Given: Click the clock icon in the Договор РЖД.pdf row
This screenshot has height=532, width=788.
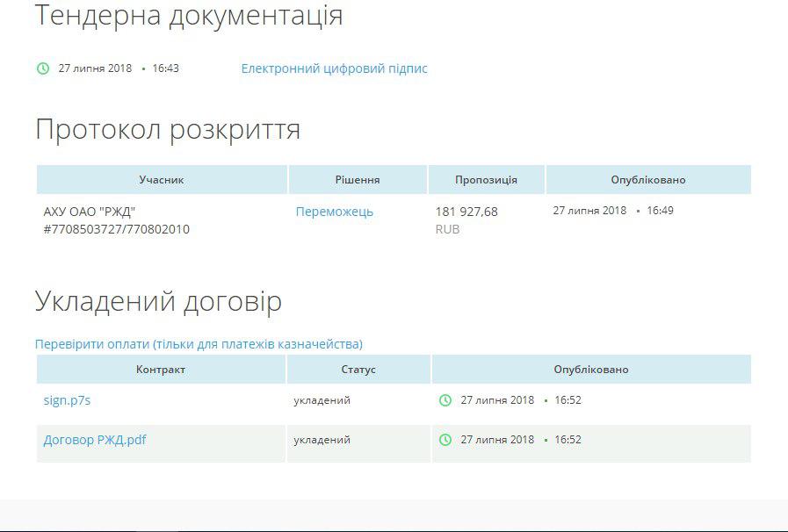Looking at the screenshot, I should coord(445,440).
